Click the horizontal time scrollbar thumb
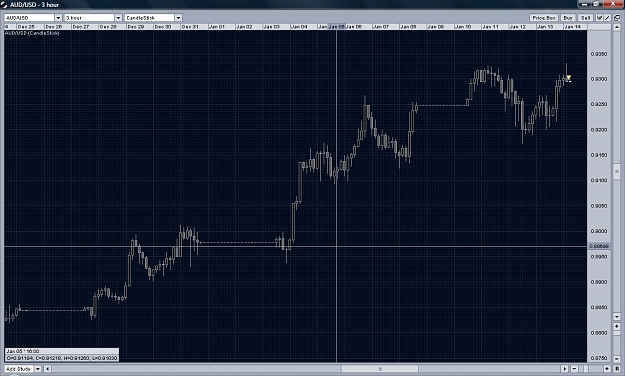Screen dimensions: 625x376 [379, 369]
